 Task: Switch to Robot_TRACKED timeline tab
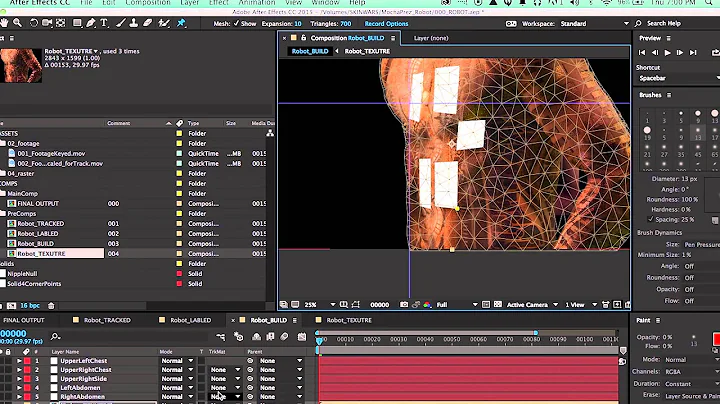coord(107,320)
